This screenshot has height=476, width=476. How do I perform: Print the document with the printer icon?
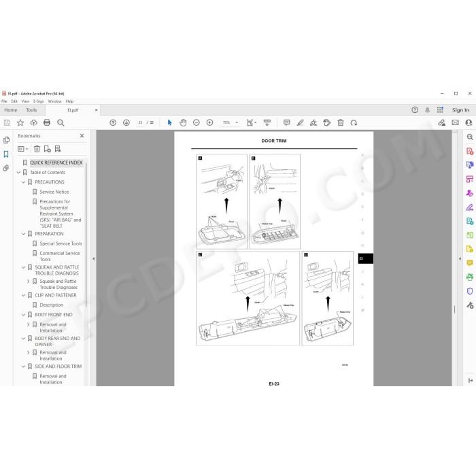tap(47, 122)
